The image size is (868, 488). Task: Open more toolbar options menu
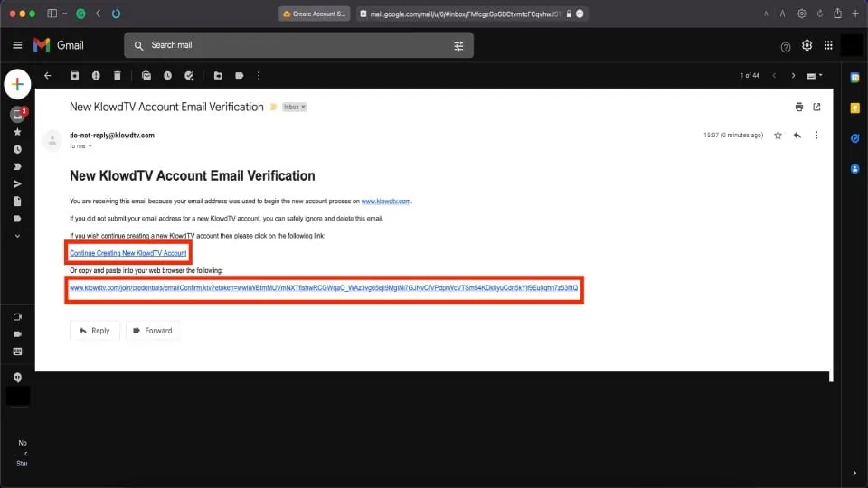click(x=259, y=76)
